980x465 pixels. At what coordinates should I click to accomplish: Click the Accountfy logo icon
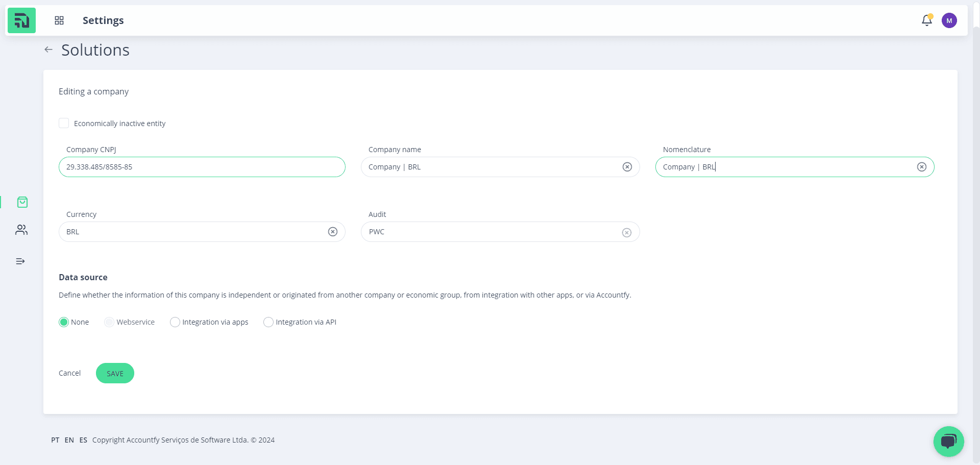[x=21, y=20]
